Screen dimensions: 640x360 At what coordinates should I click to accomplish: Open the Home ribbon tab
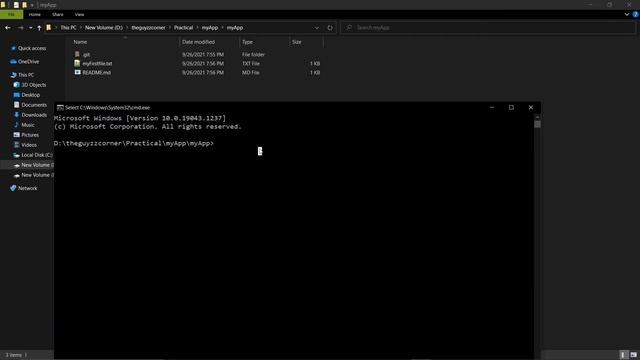35,14
